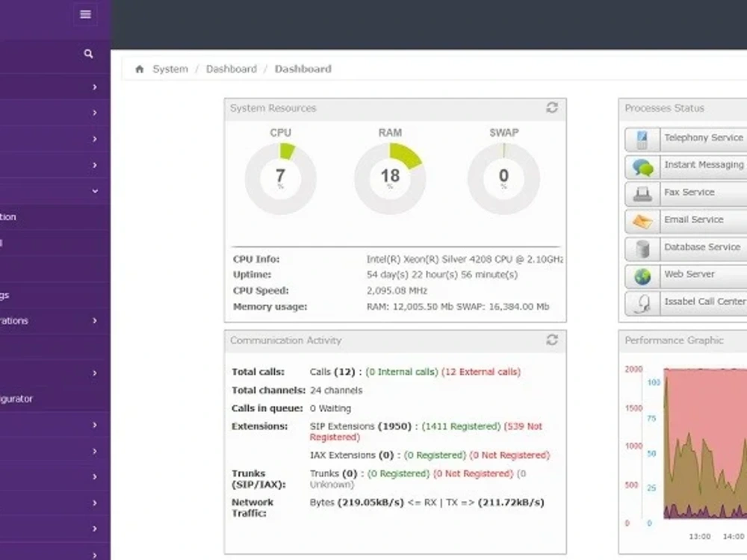Open the Telephony Service link
The height and width of the screenshot is (560, 747).
703,139
